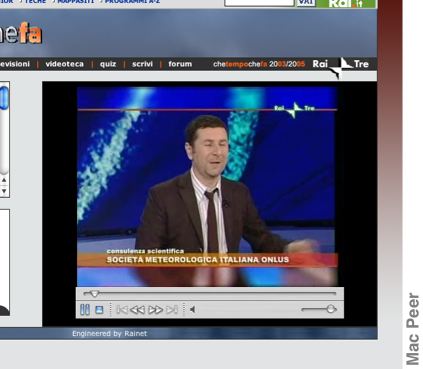Click the playback progress bar handle

click(94, 294)
